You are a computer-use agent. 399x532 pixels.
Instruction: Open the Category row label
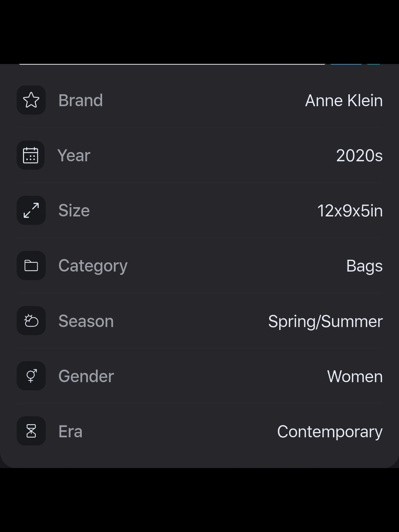click(93, 266)
